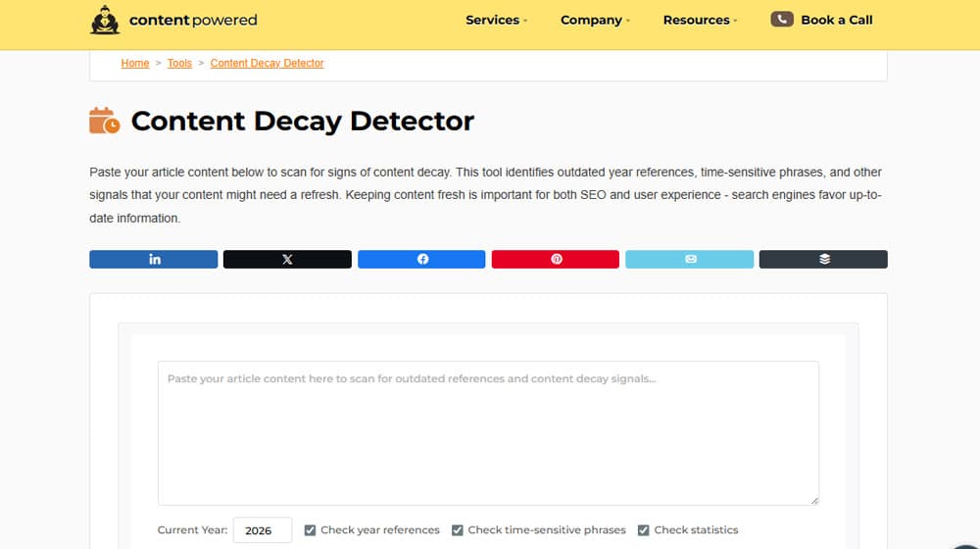Click the Current Year input field
Screen dimensions: 980x549
[x=262, y=530]
